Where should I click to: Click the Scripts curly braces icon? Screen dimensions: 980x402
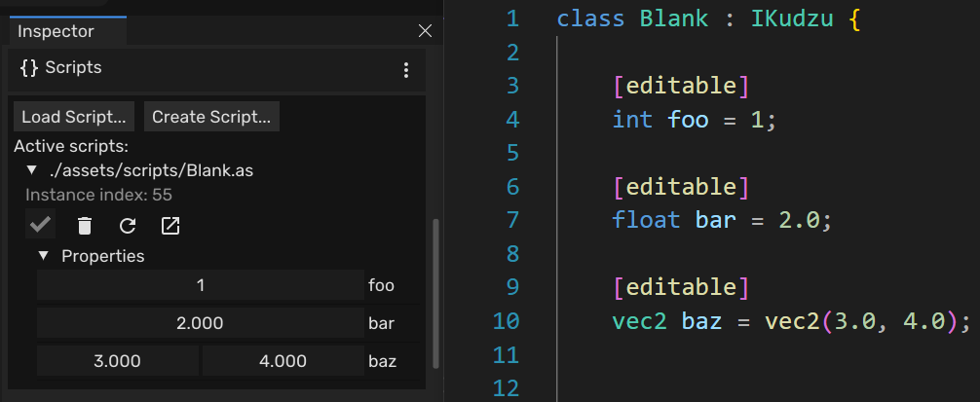[29, 68]
